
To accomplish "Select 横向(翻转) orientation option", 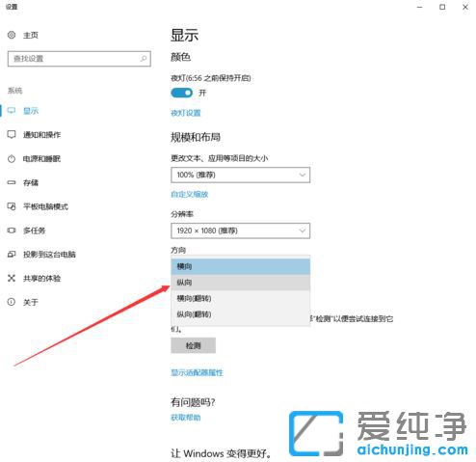I will pos(240,298).
